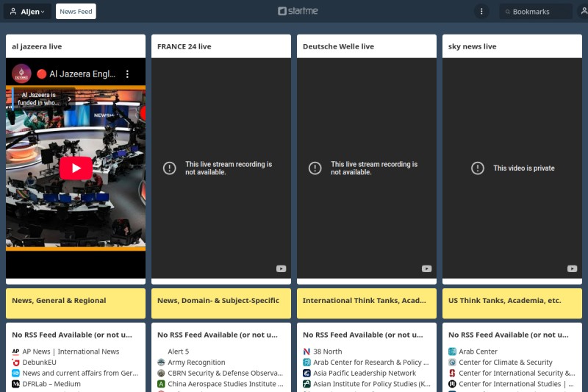Viewport: 588px width, 392px height.
Task: Click Center for International Security red favicon
Action: coord(452,373)
